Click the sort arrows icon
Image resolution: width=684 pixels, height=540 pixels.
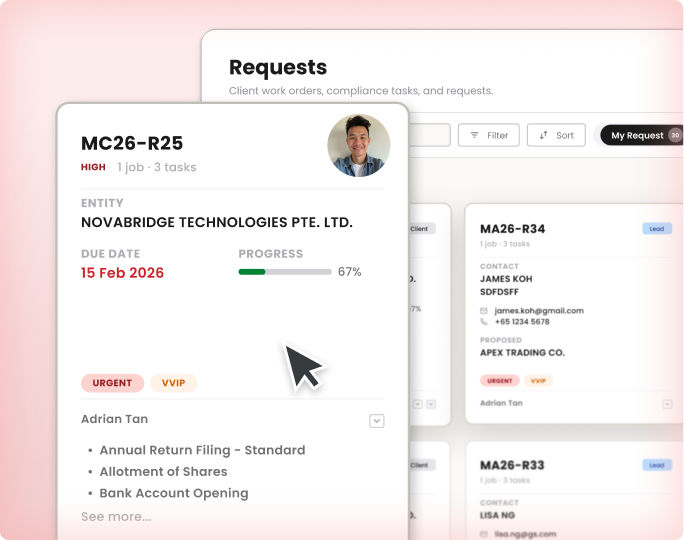coord(544,135)
